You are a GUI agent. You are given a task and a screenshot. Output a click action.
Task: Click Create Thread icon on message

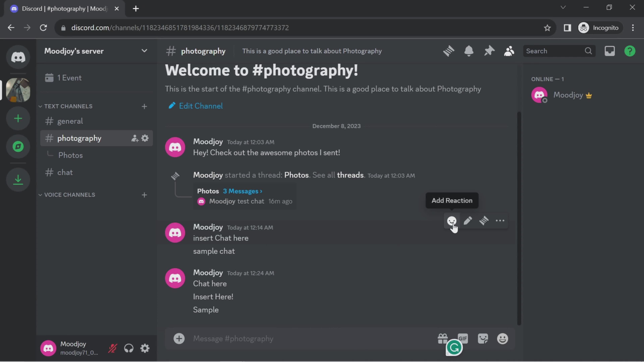pyautogui.click(x=484, y=221)
